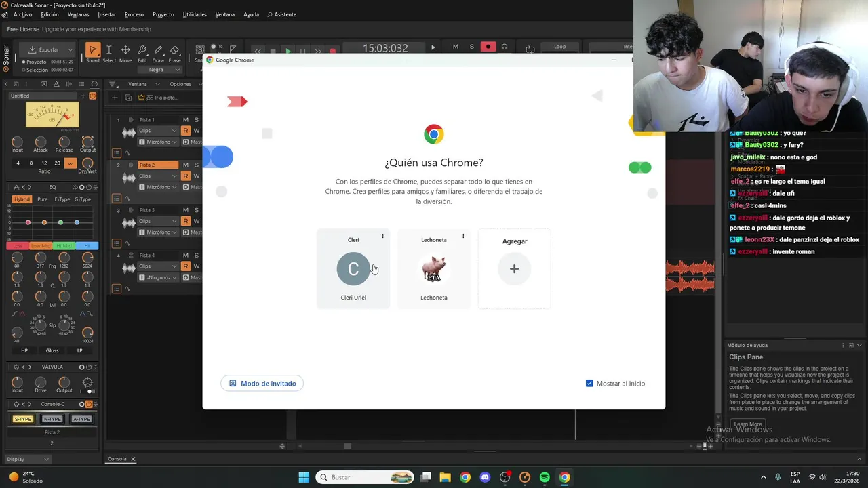The image size is (868, 488).
Task: Choose the Cleri Uriel Chrome profile
Action: pos(353,269)
